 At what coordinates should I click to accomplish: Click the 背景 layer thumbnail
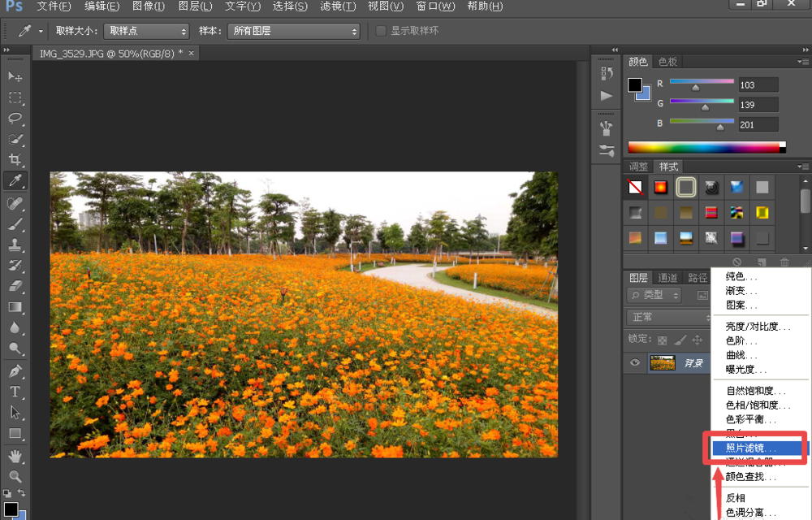tap(663, 363)
